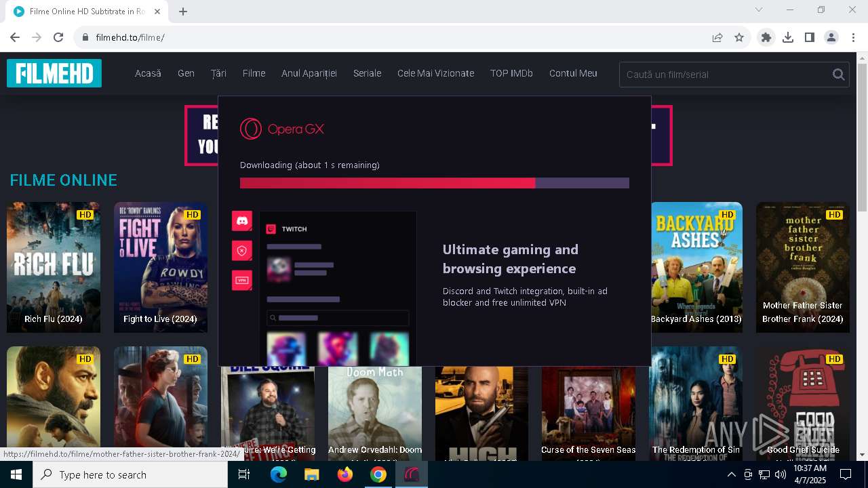Open Good Grief Suicide Hotline poster
Screen dimensions: 868x488
(803, 404)
